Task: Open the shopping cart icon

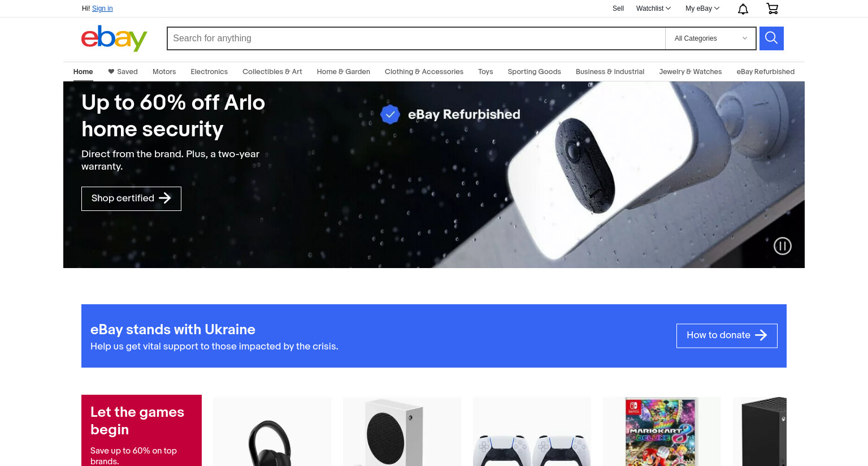Action: click(x=772, y=8)
